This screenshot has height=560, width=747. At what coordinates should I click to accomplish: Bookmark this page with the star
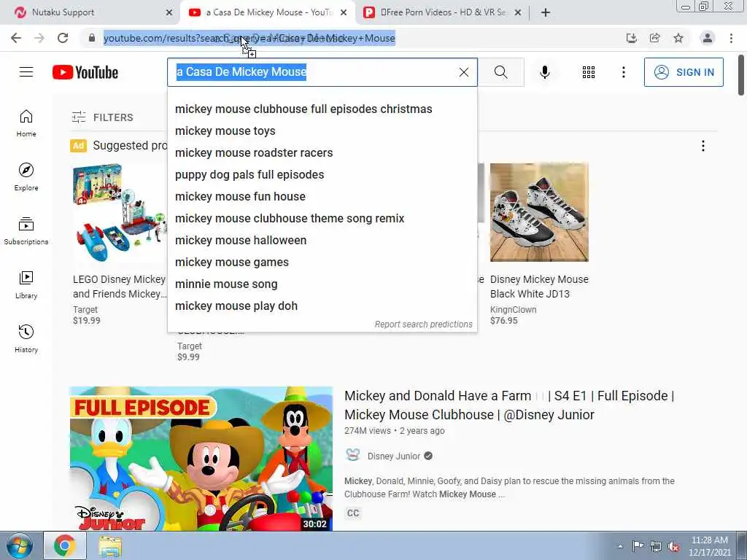678,38
